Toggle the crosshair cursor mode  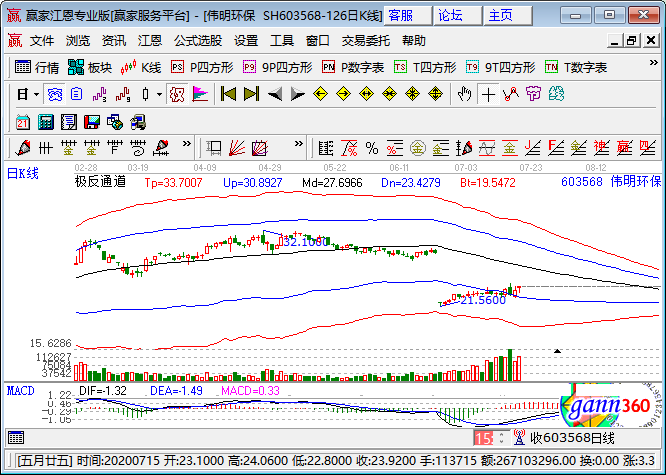(x=488, y=94)
